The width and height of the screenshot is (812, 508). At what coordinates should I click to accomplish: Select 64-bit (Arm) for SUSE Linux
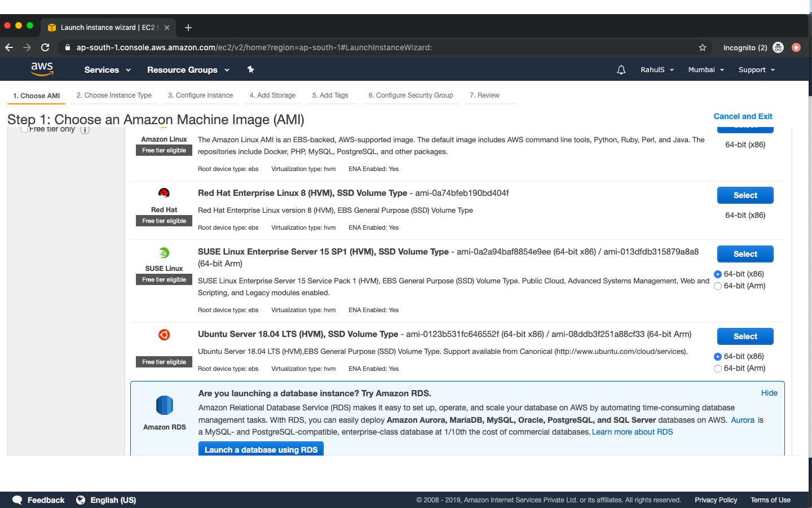pos(718,286)
